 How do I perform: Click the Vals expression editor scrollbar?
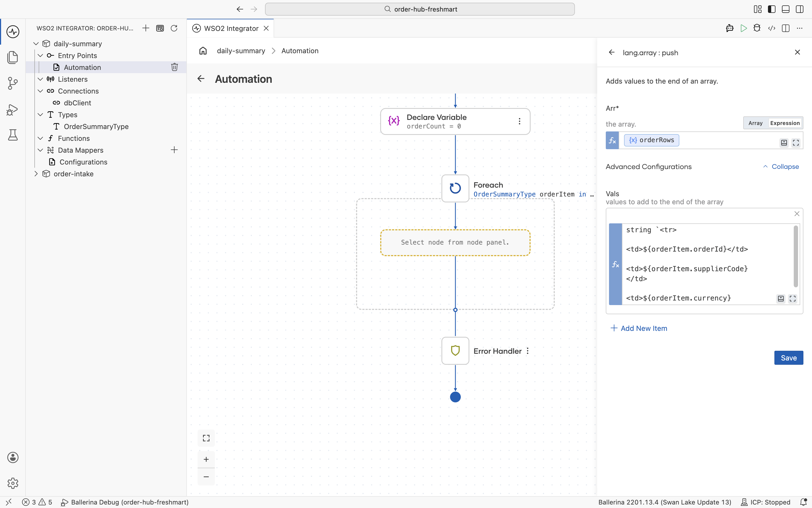tap(796, 256)
